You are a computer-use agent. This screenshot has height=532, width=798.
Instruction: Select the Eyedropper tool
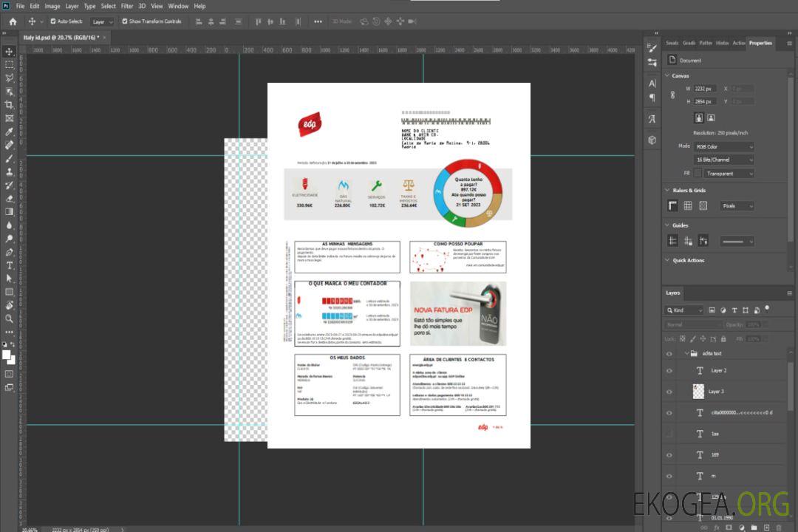[9, 132]
